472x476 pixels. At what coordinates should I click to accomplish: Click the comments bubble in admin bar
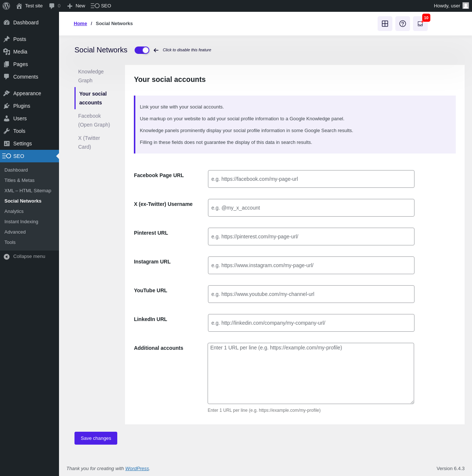click(x=55, y=6)
